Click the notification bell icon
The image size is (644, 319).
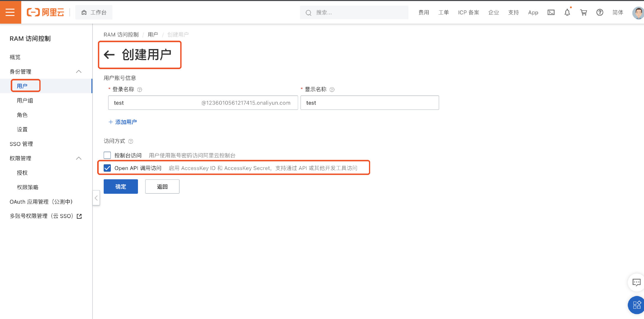tap(567, 12)
